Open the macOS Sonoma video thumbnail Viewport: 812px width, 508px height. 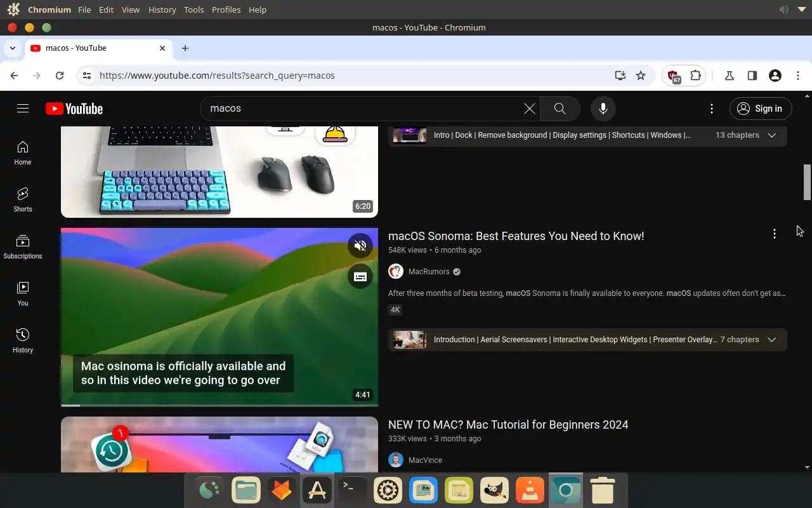[219, 317]
